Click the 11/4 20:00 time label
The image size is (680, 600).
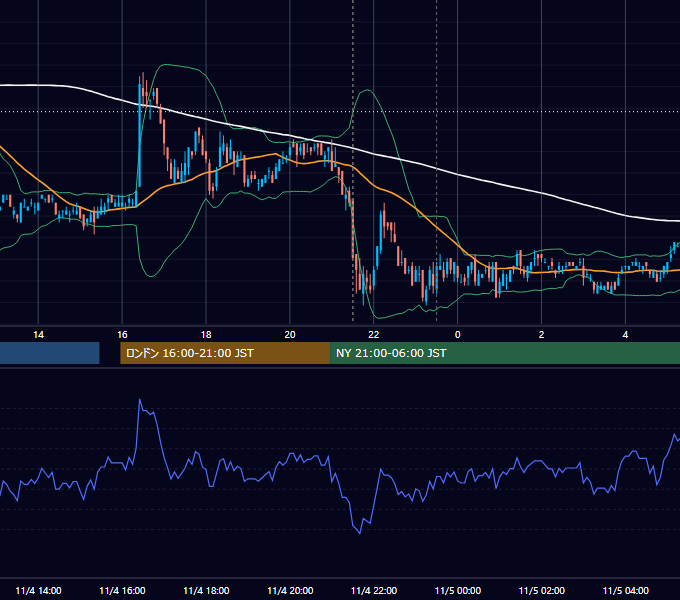point(290,590)
